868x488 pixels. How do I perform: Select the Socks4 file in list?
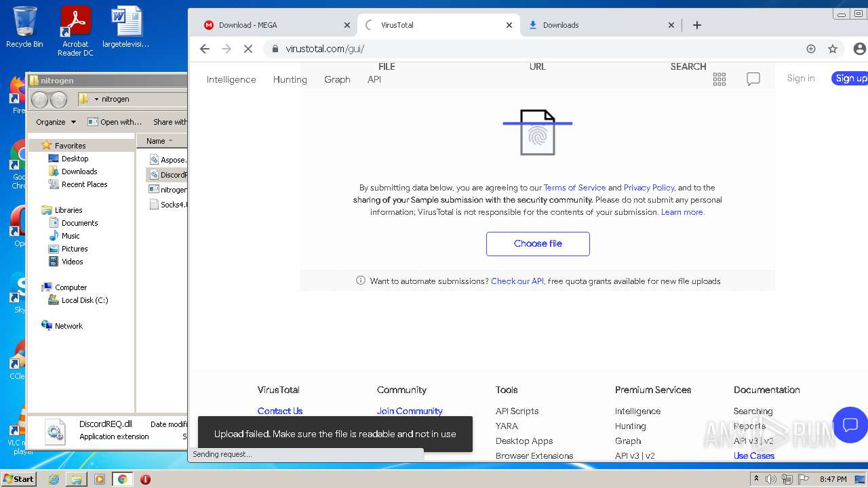pos(167,205)
